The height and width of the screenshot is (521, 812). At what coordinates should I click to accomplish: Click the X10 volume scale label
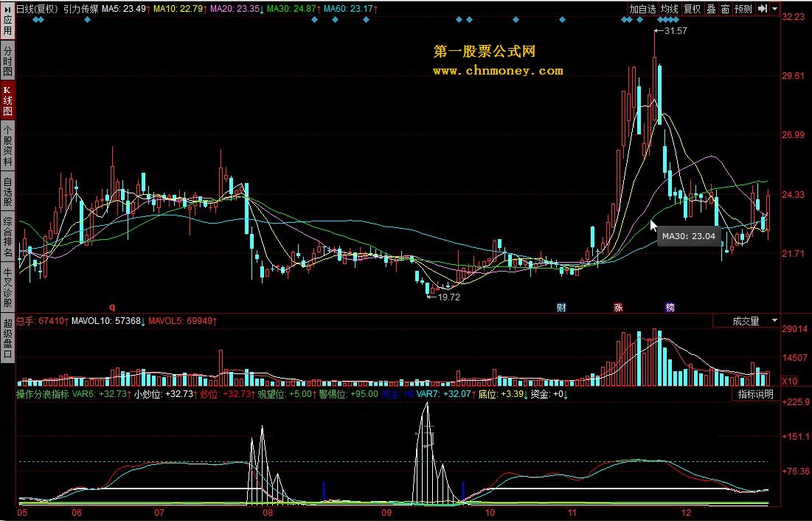[x=789, y=381]
